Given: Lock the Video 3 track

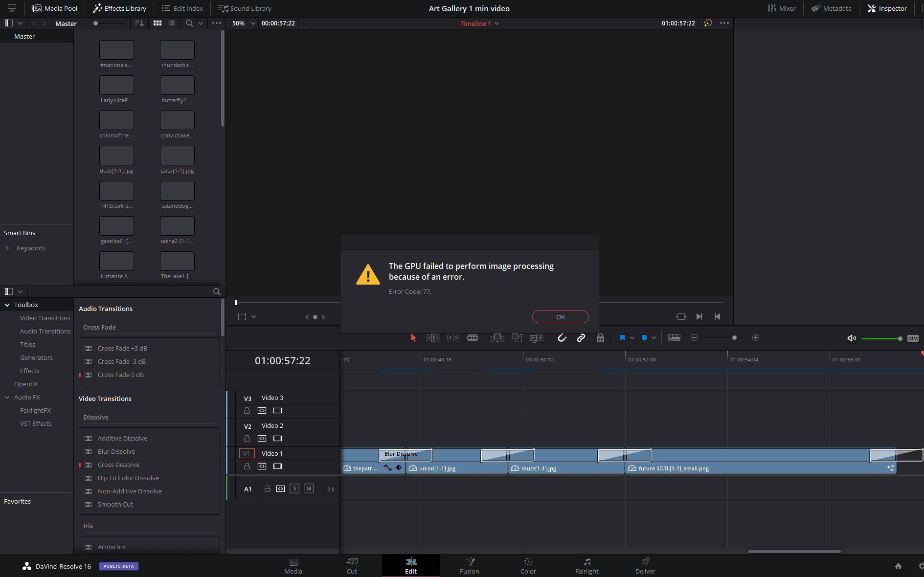Looking at the screenshot, I should tap(247, 411).
